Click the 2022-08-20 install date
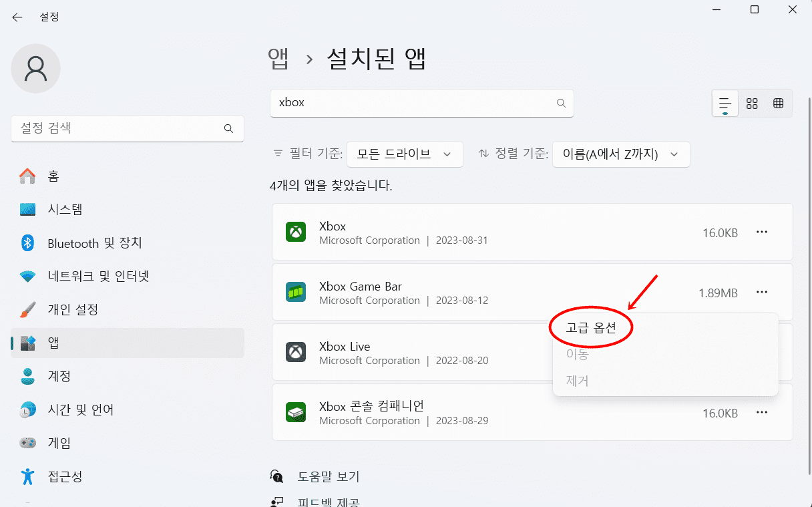Screen dimensions: 812x507 click(462, 361)
